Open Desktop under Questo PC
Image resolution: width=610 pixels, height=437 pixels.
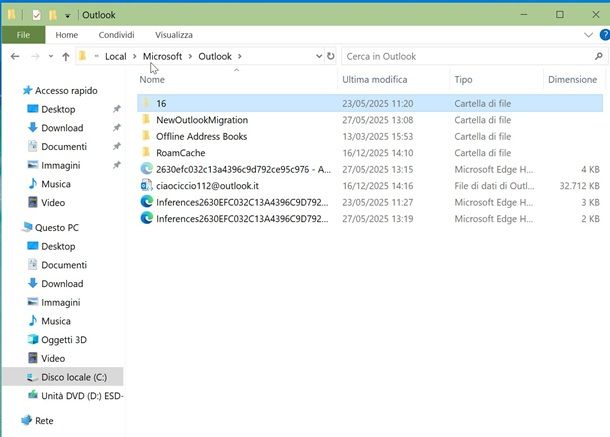click(58, 246)
